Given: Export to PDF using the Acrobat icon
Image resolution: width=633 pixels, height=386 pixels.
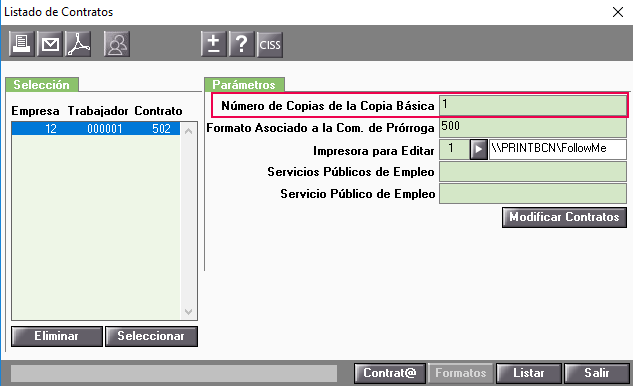Looking at the screenshot, I should 78,44.
